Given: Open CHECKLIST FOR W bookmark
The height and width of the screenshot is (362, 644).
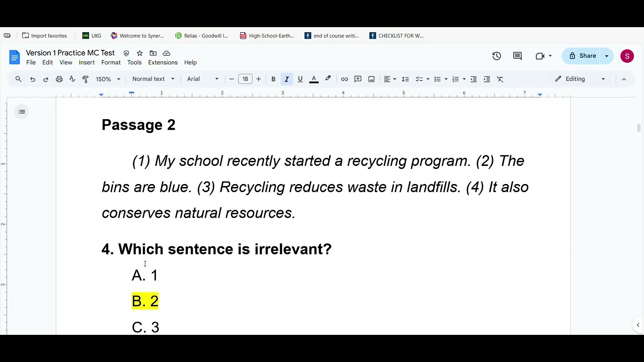Looking at the screenshot, I should coord(396,36).
